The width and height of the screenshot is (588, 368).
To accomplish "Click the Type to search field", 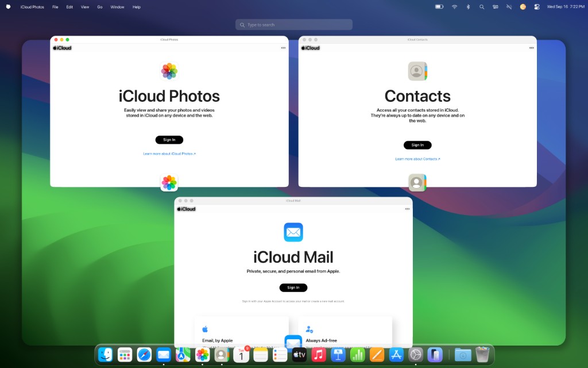I will [294, 25].
